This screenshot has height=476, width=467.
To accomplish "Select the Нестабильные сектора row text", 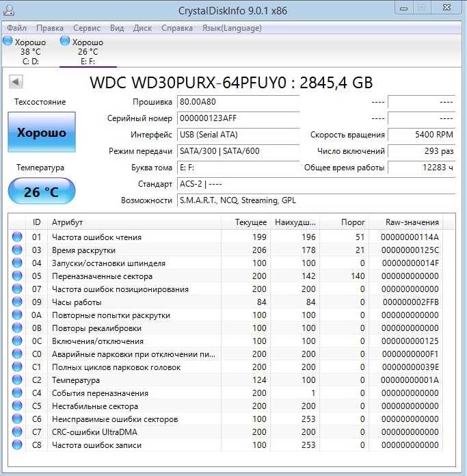I will click(x=95, y=406).
